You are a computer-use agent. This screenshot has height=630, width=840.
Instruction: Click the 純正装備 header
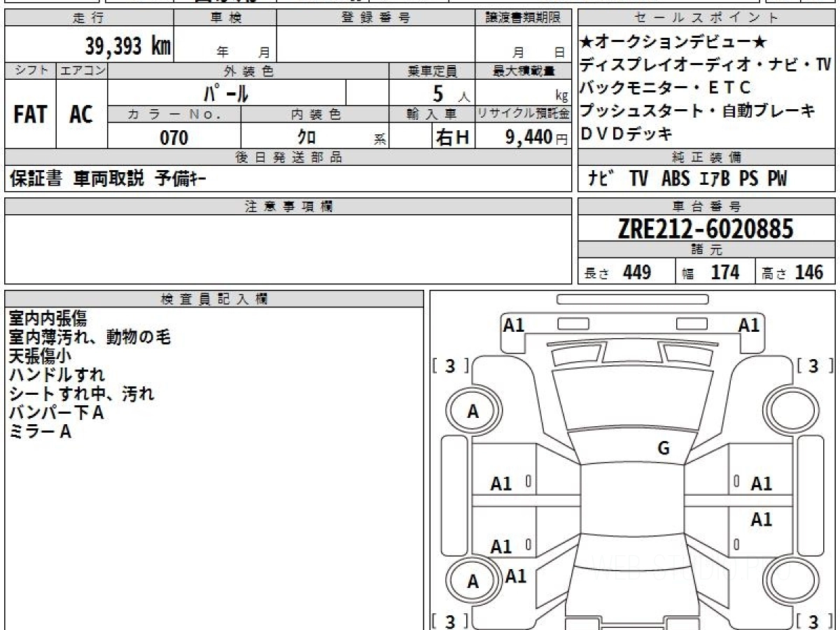coord(707,157)
